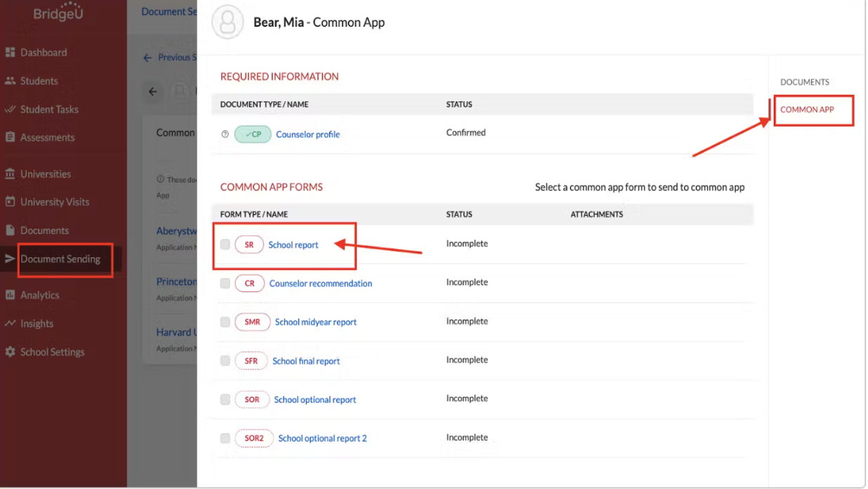
Task: Click the COMMON APP FORMS heading
Action: 272,187
